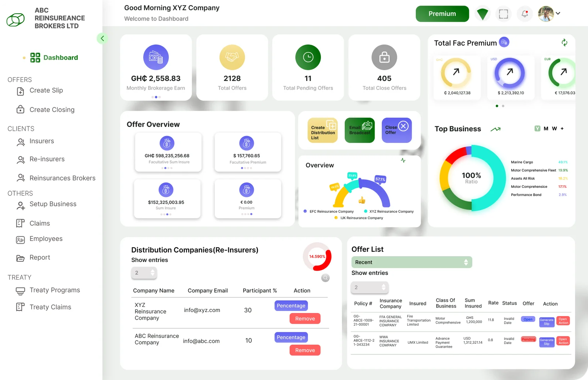The image size is (588, 380).
Task: Click Total Close Offers lock icon
Action: [x=384, y=57]
